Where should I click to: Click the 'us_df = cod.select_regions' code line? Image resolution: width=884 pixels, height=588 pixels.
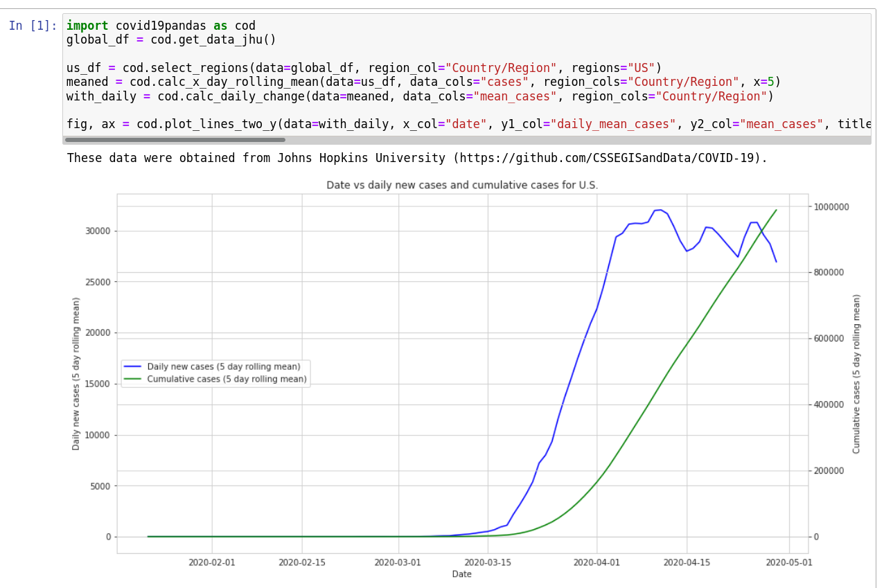[x=364, y=68]
